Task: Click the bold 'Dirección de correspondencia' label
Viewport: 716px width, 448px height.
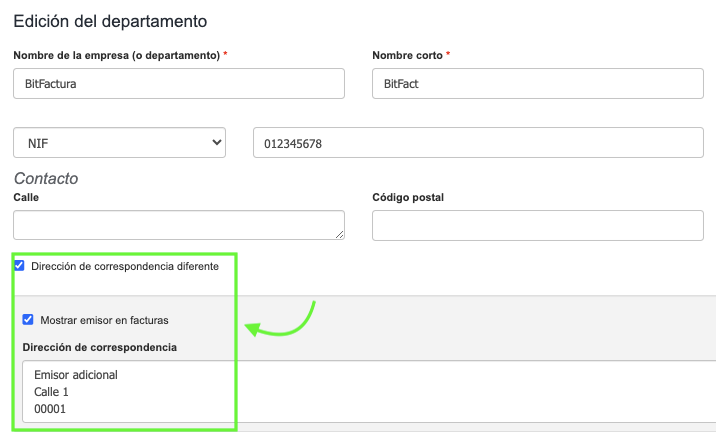Action: coord(99,347)
